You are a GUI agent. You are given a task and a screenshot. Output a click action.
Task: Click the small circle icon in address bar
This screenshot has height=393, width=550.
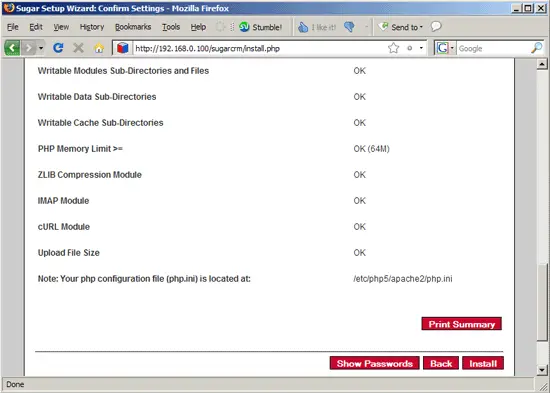click(x=409, y=48)
